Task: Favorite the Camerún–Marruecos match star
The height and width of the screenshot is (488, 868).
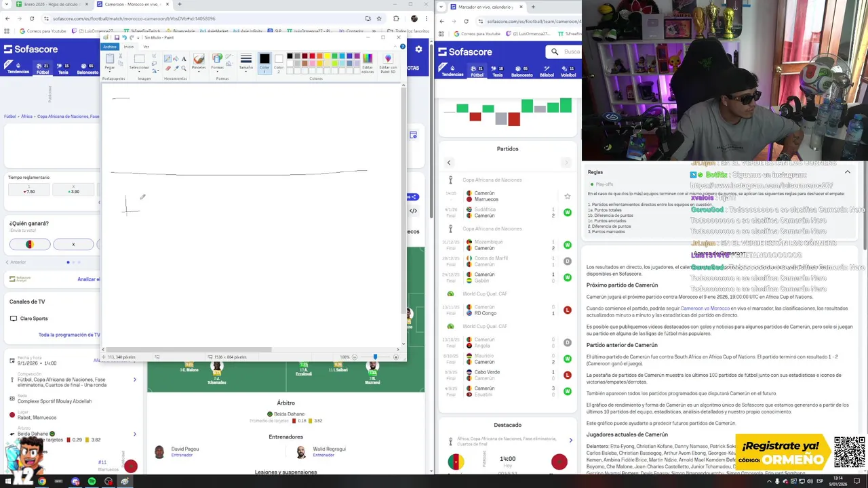Action: (x=568, y=197)
